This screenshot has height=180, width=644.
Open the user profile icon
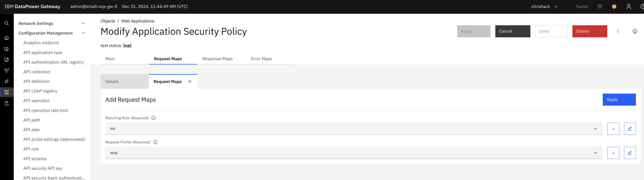(629, 6)
